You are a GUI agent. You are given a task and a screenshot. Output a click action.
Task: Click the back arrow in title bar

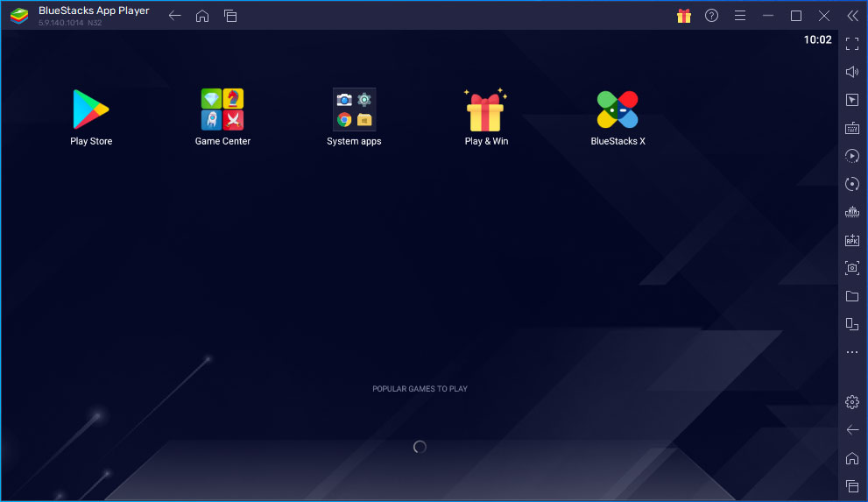(x=175, y=16)
